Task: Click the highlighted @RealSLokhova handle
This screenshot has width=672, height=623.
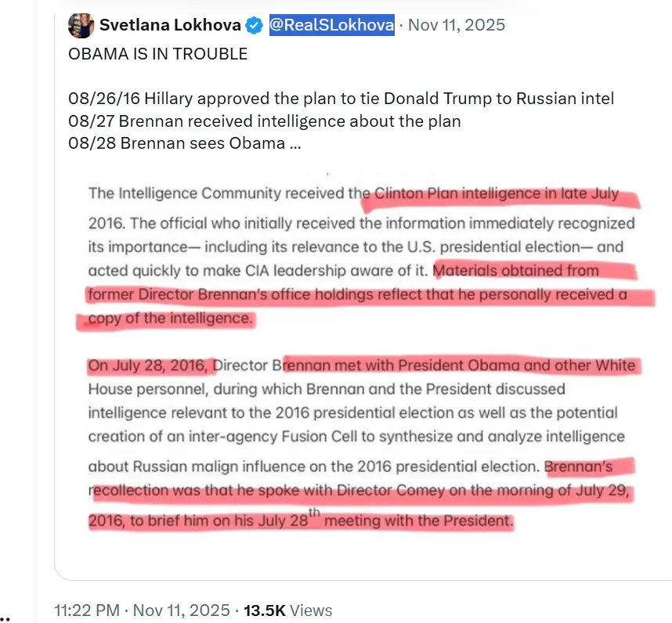Action: pyautogui.click(x=331, y=26)
